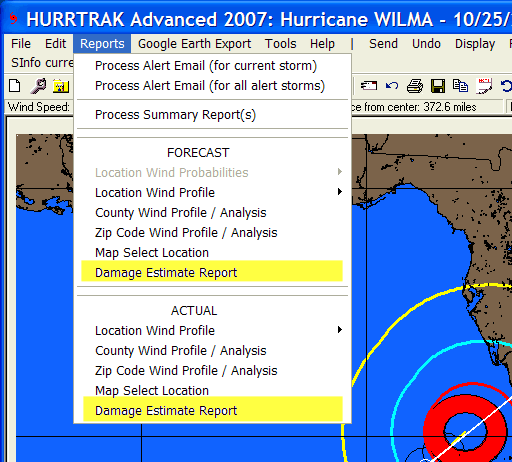Click the Send toolbar button
512x462 pixels.
point(383,44)
